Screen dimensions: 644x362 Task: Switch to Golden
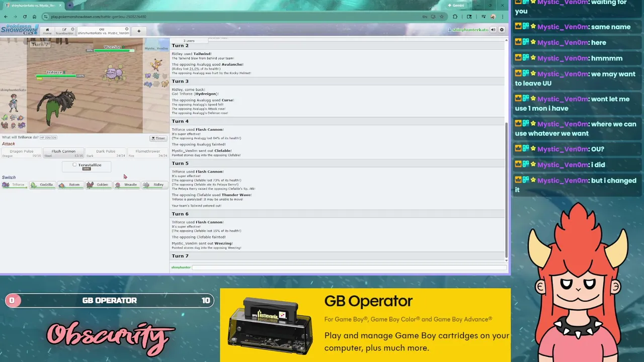coord(99,185)
